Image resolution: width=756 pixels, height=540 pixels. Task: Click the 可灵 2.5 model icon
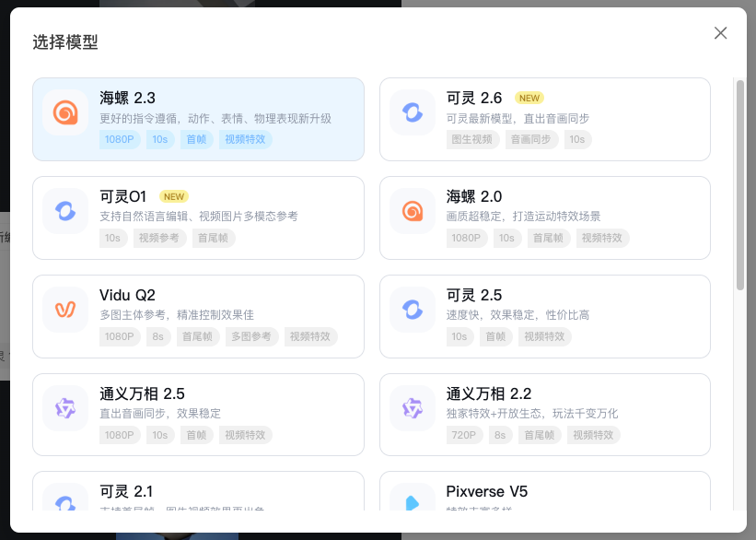click(x=413, y=310)
